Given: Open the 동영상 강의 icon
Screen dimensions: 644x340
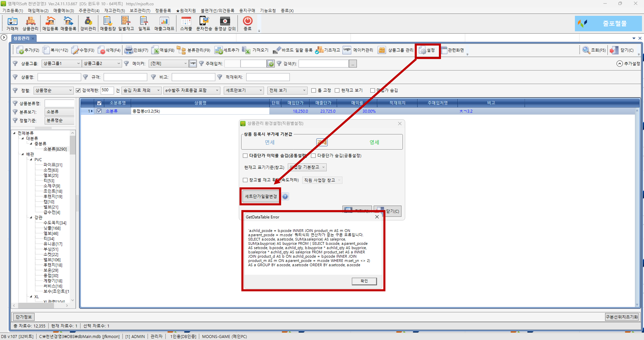Looking at the screenshot, I should (225, 24).
